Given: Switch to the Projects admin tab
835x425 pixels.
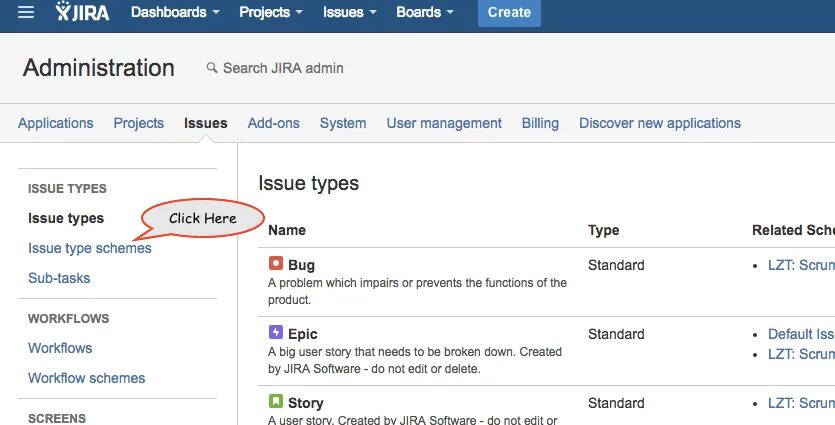Looking at the screenshot, I should tap(138, 123).
